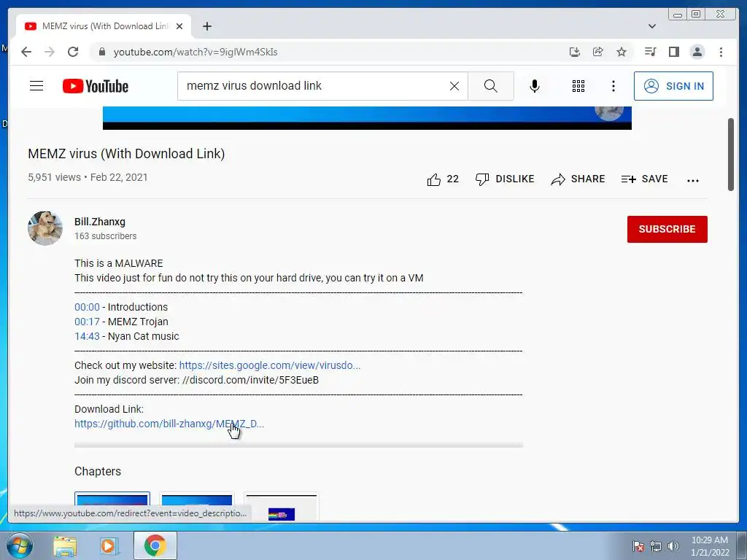Image resolution: width=747 pixels, height=560 pixels.
Task: Subscribe to Bill.Zhanxg channel
Action: pyautogui.click(x=667, y=229)
